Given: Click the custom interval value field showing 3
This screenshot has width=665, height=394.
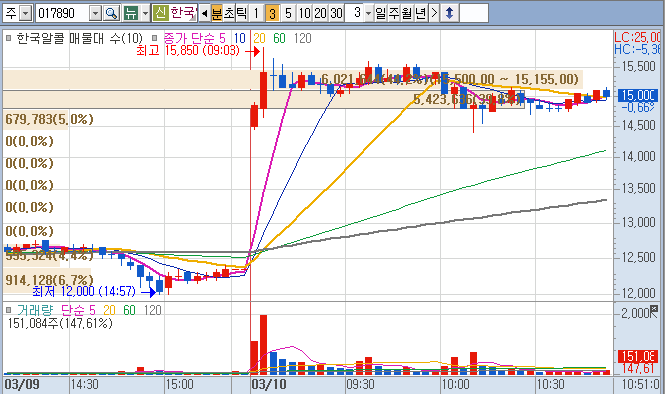Looking at the screenshot, I should pos(355,13).
